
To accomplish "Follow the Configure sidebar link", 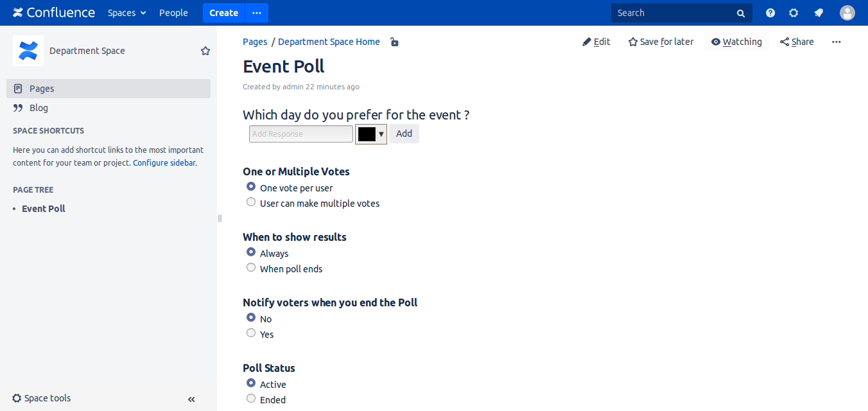I will coord(164,163).
